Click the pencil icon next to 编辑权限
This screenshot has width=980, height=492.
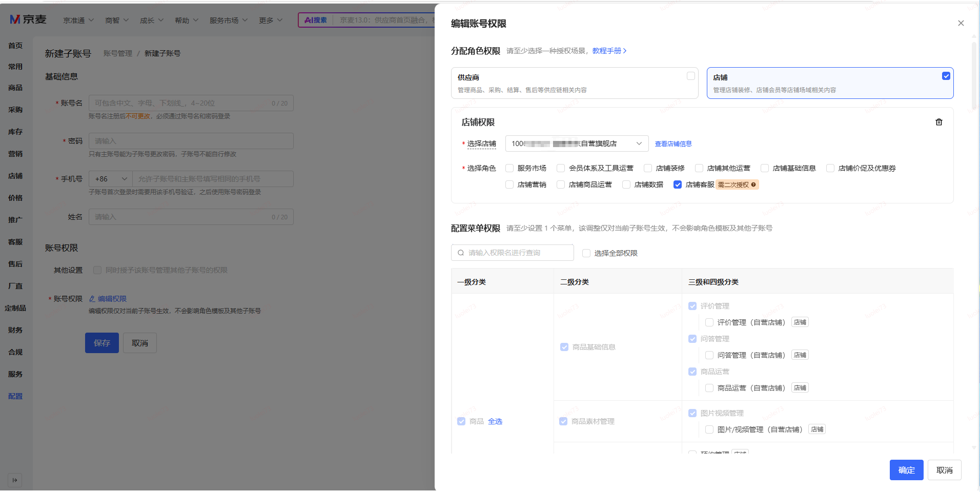[92, 299]
